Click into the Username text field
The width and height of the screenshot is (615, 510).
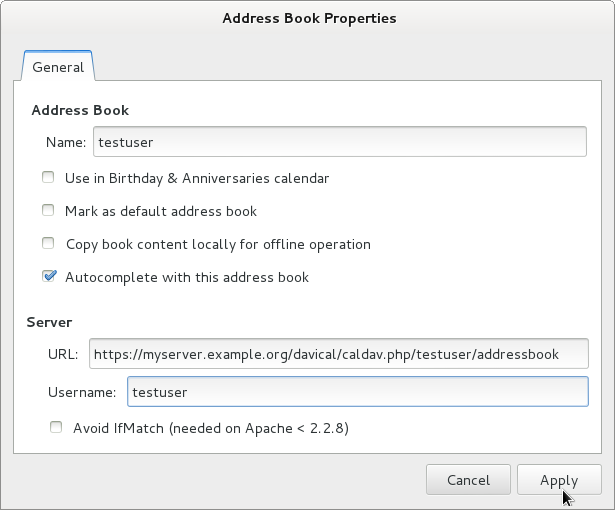pyautogui.click(x=358, y=392)
